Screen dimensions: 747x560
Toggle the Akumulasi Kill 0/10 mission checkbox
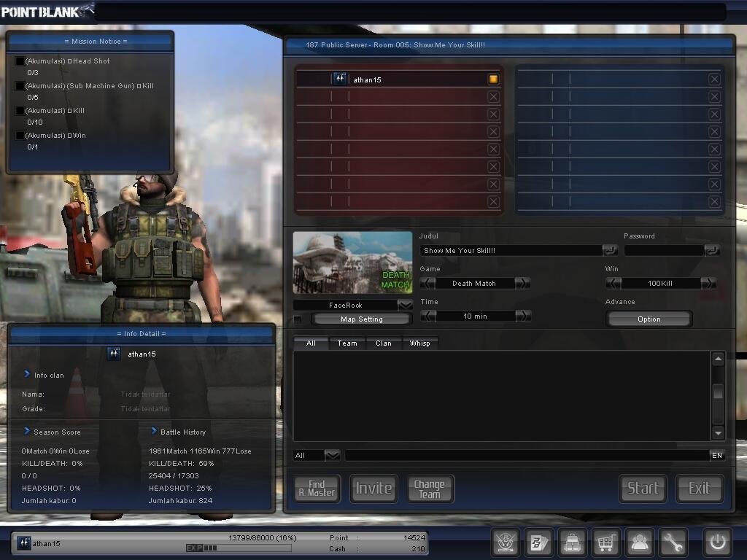tap(20, 111)
